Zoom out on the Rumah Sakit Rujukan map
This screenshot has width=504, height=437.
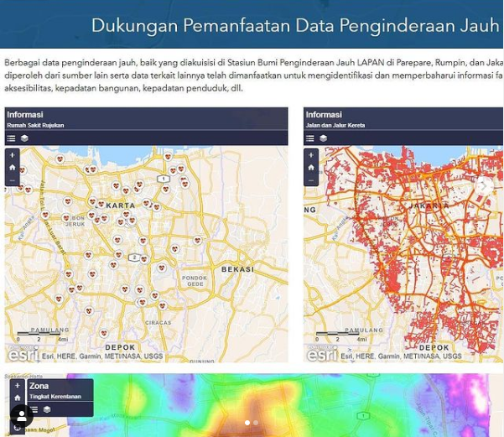click(13, 180)
